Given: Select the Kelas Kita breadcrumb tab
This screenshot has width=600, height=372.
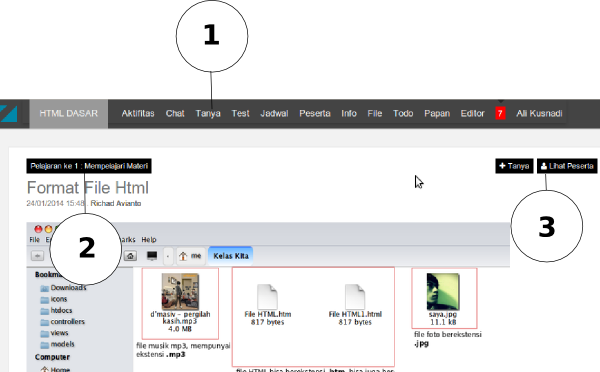Looking at the screenshot, I should [x=231, y=256].
